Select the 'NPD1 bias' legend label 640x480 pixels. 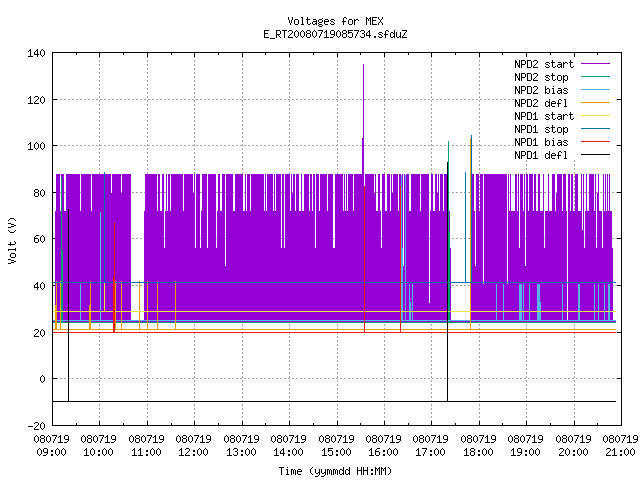tap(541, 142)
